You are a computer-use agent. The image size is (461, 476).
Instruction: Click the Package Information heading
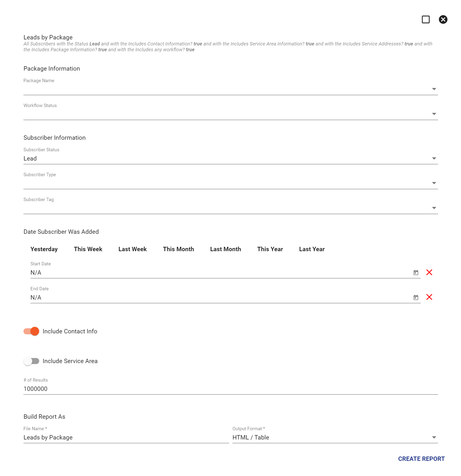click(x=52, y=68)
